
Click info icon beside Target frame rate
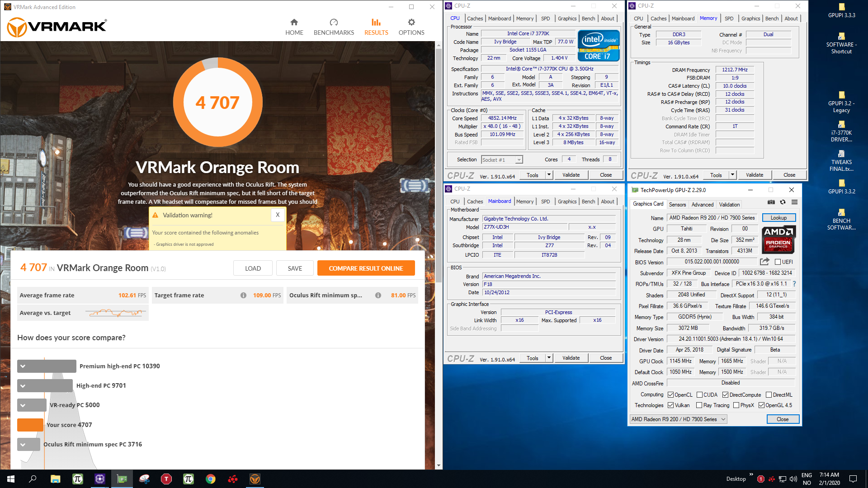point(243,296)
